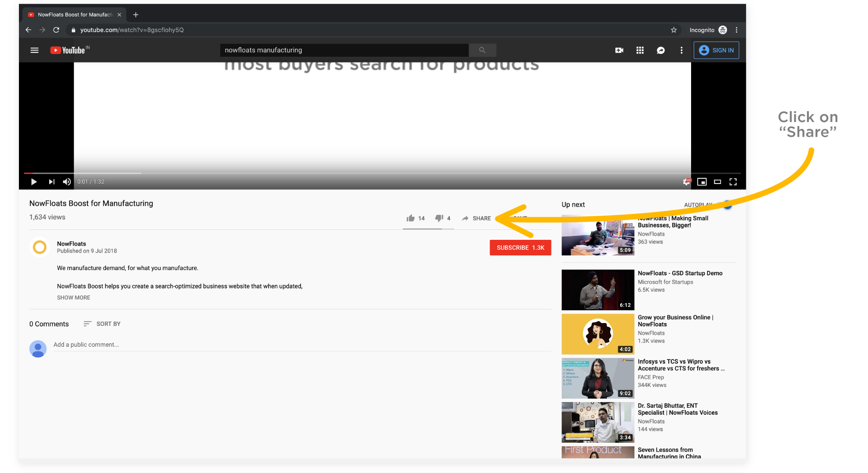Screen dimensions: 868x473
Task: Select the video title NowFloats Boost for Manufacturing
Action: (91, 203)
